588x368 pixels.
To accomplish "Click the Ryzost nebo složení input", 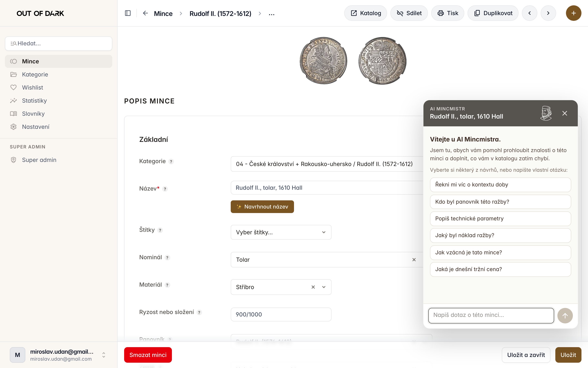I will (x=281, y=314).
